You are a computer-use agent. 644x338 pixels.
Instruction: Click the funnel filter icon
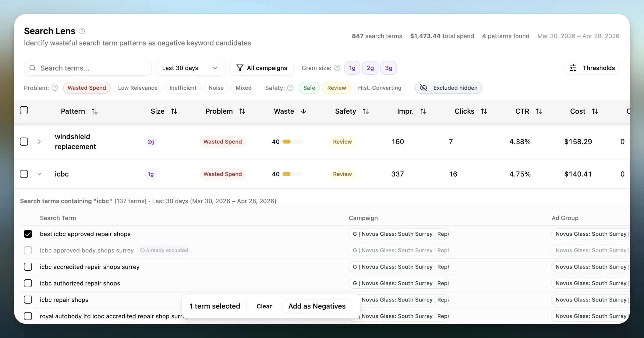click(240, 68)
